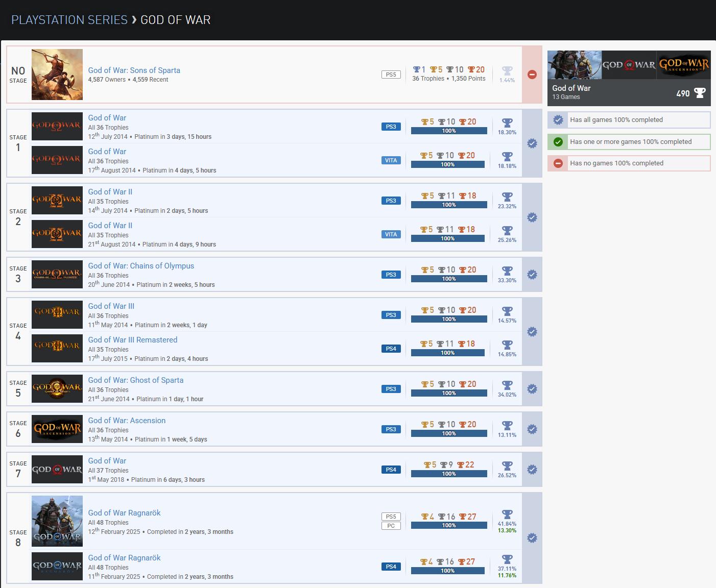Click the Stage 8 completed badge icon

[532, 538]
